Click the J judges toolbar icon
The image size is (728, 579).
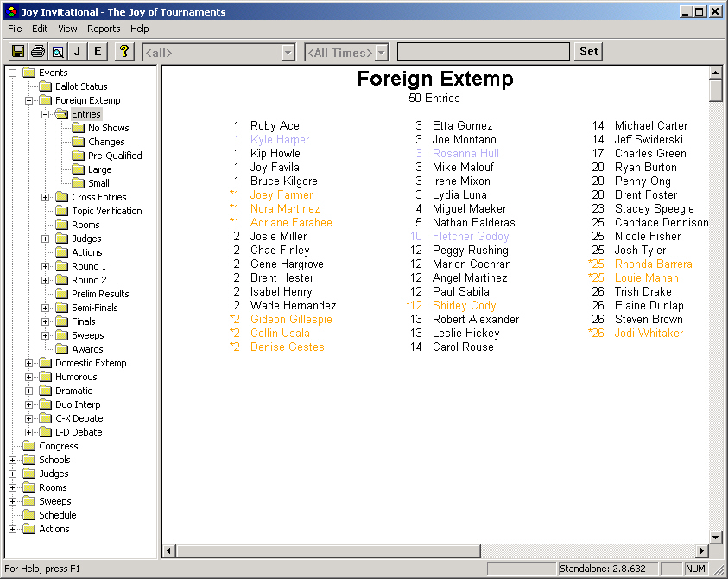pyautogui.click(x=77, y=51)
